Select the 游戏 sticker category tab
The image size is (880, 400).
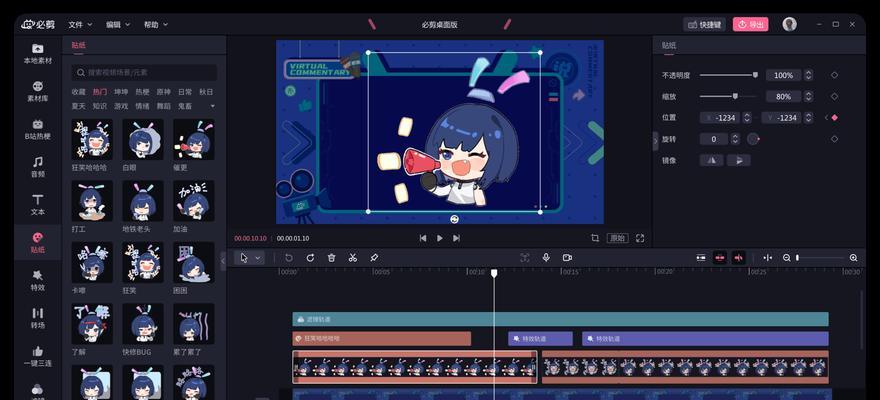click(x=121, y=105)
